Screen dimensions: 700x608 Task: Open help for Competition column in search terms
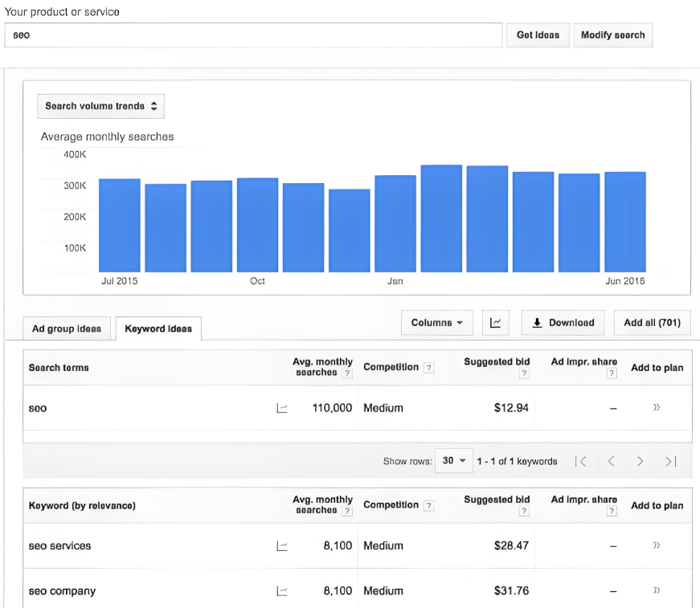[x=428, y=368]
